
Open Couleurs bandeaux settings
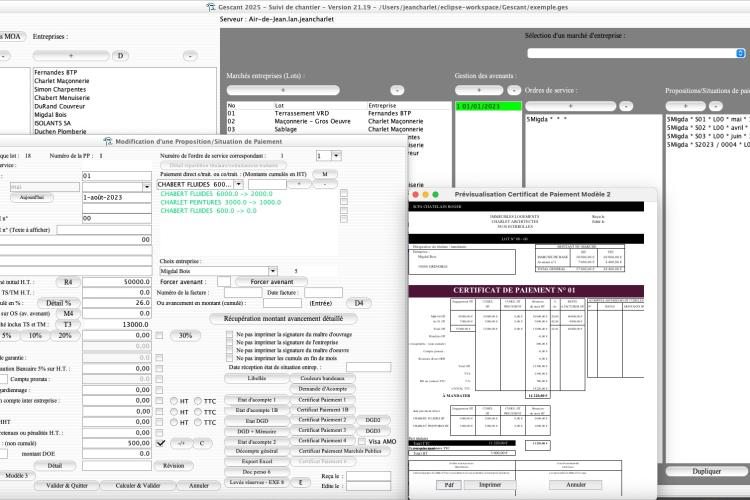[323, 378]
